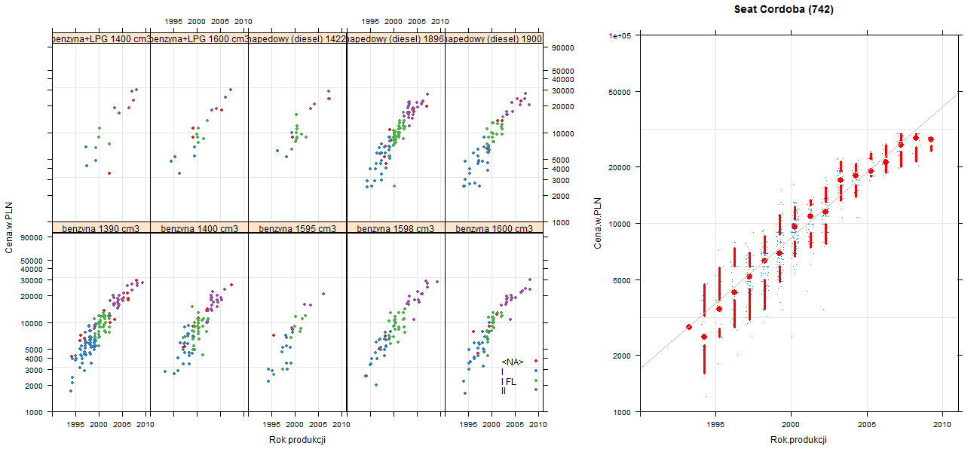Viewport: 980px width, 452px height.
Task: Click the "Rok.produkcji" axis label of Seat Cordoba chart
Action: tap(799, 440)
